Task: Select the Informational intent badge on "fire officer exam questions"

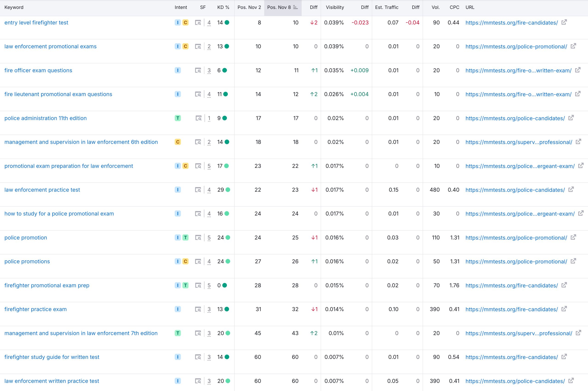Action: point(178,70)
